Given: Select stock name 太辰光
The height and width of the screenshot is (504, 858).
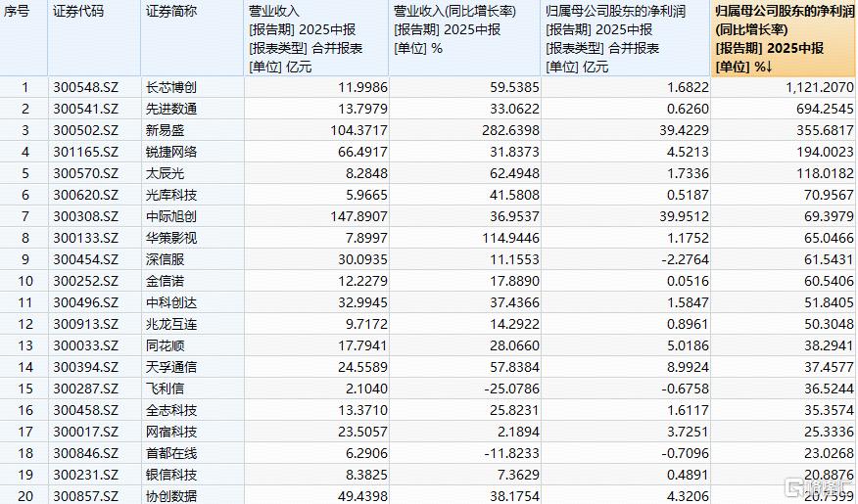Looking at the screenshot, I should (166, 174).
